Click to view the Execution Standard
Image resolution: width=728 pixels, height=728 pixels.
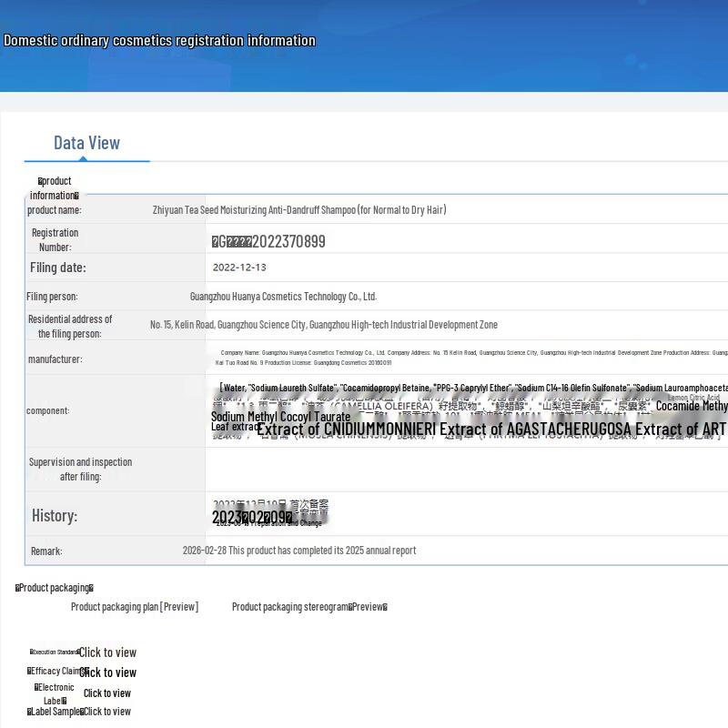click(107, 652)
